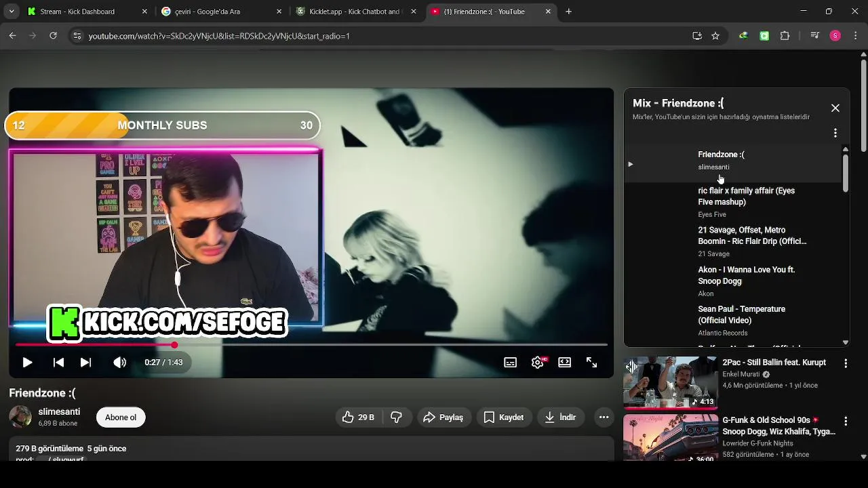
Task: Close the çeviri Google'da Ara tab
Action: pyautogui.click(x=279, y=12)
